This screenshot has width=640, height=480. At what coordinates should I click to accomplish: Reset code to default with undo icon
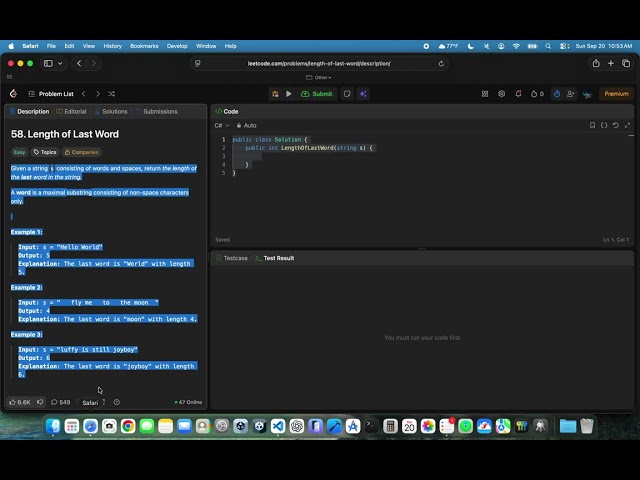[x=616, y=125]
